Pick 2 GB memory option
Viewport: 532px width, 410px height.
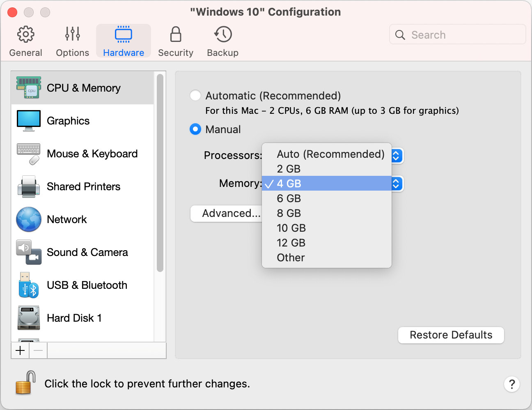pyautogui.click(x=289, y=169)
